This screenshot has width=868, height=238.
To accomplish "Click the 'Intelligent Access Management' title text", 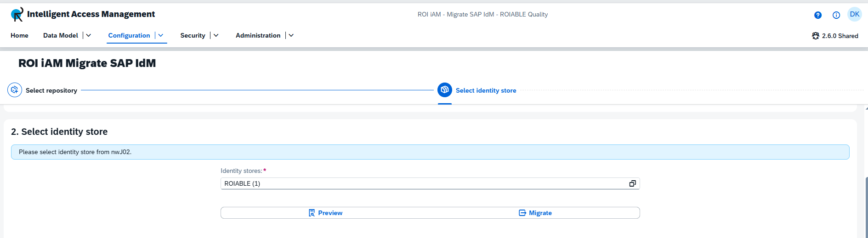I will (91, 14).
